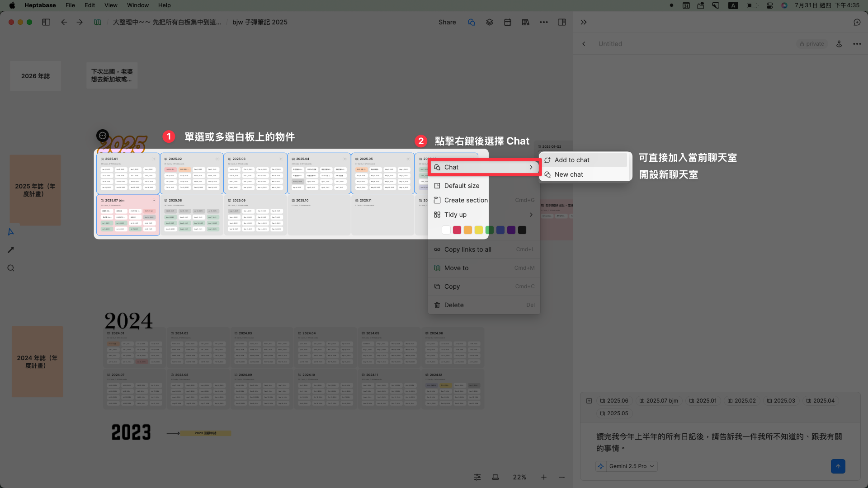Image resolution: width=868 pixels, height=488 pixels.
Task: Open the display filter sliders icon at bottom
Action: tap(477, 477)
